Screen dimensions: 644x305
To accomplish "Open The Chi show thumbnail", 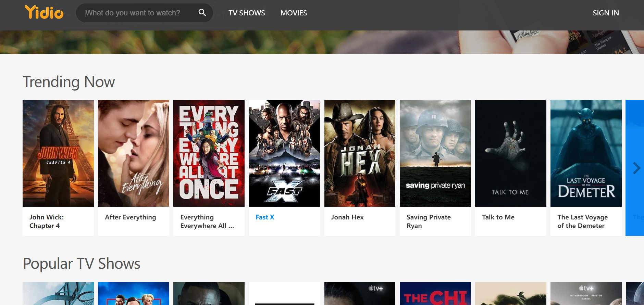I will [435, 293].
